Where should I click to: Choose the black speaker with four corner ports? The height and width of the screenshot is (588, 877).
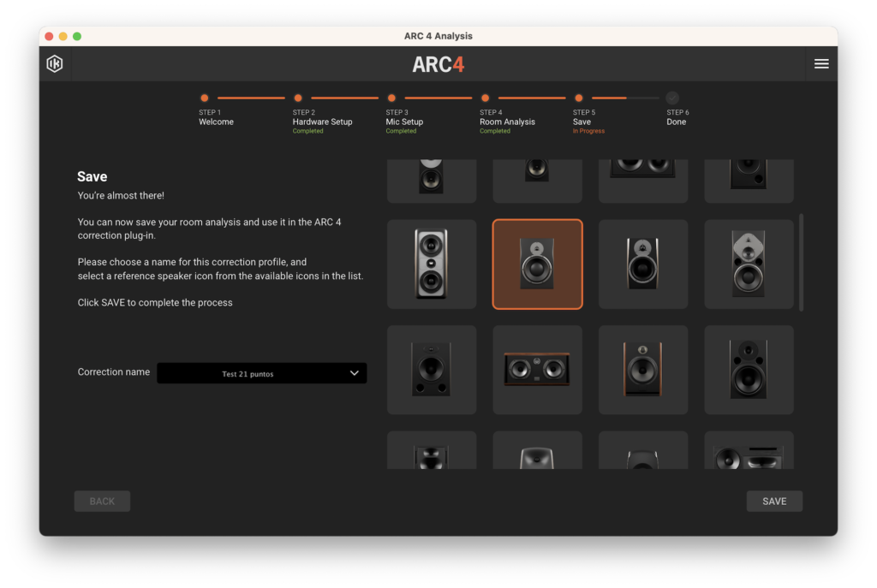click(431, 369)
